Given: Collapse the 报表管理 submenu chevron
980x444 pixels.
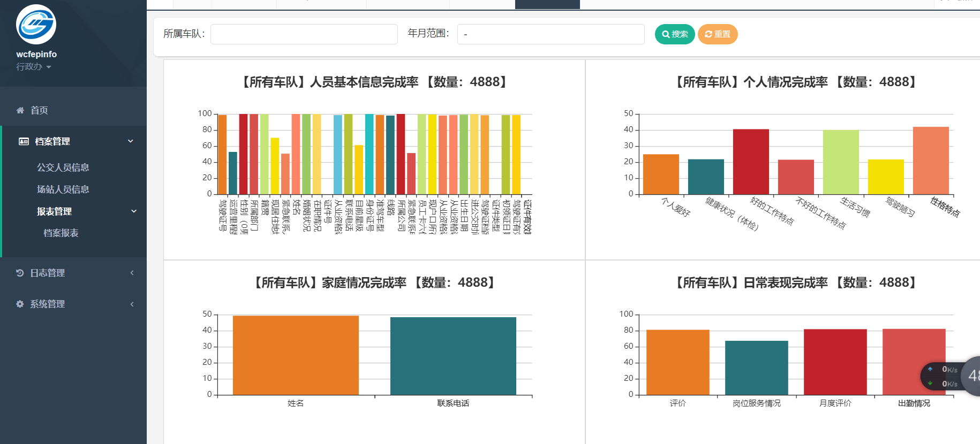Looking at the screenshot, I should click(x=134, y=211).
